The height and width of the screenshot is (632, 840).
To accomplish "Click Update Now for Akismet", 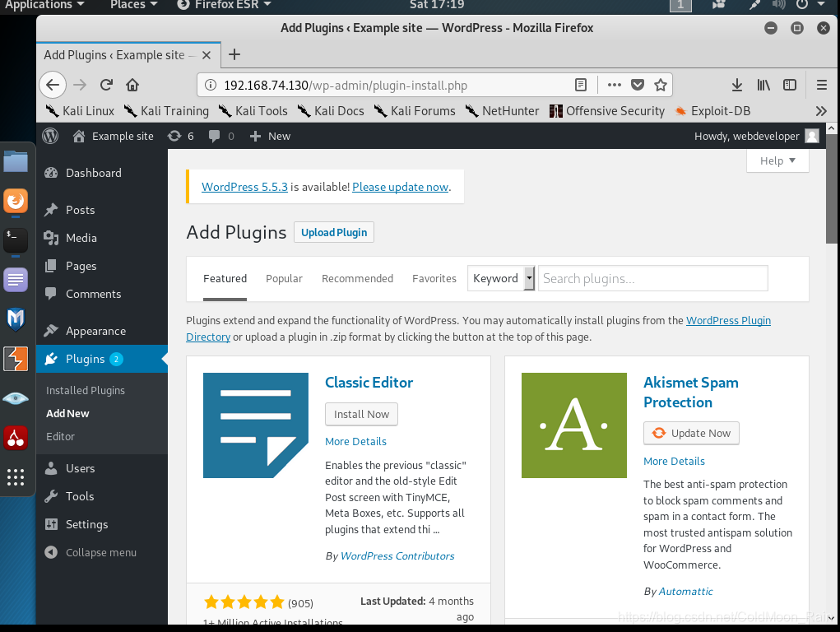I will click(691, 433).
